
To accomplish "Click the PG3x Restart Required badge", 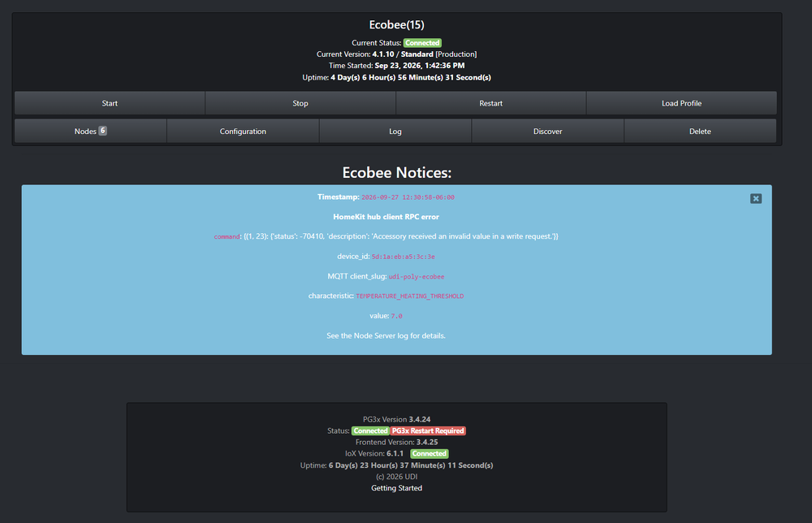I will click(428, 431).
